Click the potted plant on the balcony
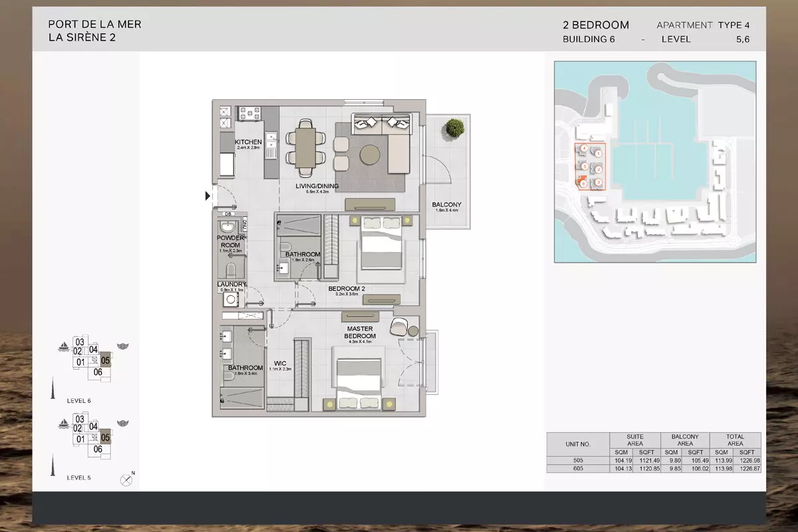The image size is (798, 532). click(456, 127)
